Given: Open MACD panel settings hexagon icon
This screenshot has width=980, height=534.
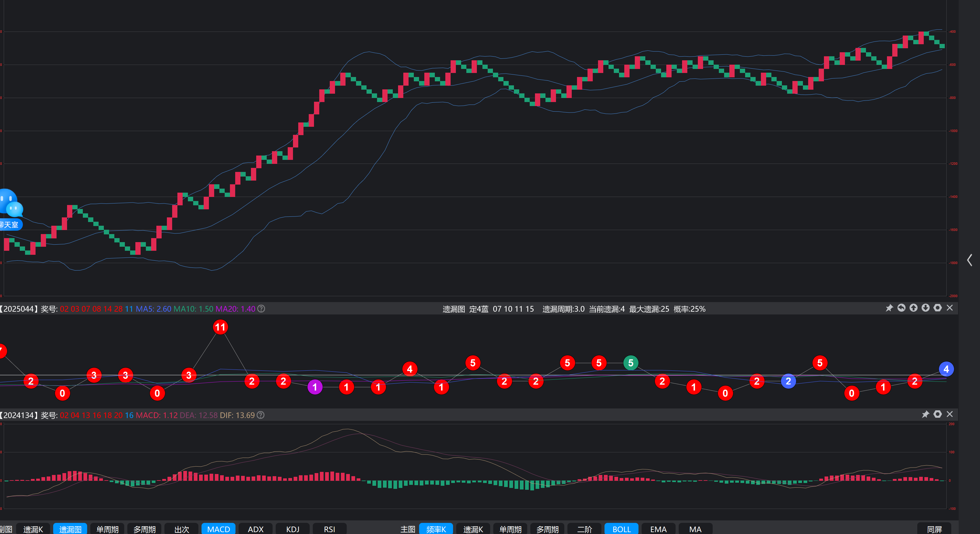Looking at the screenshot, I should [x=938, y=414].
